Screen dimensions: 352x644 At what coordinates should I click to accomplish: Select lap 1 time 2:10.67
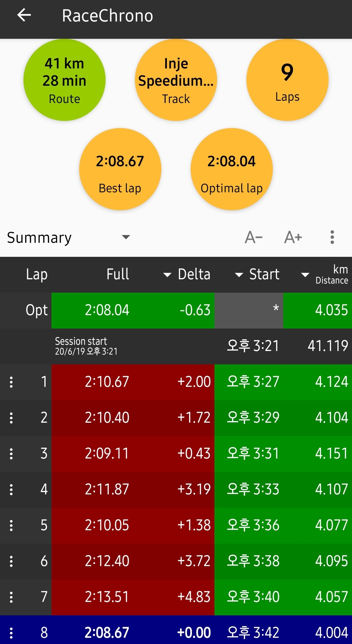pyautogui.click(x=107, y=382)
